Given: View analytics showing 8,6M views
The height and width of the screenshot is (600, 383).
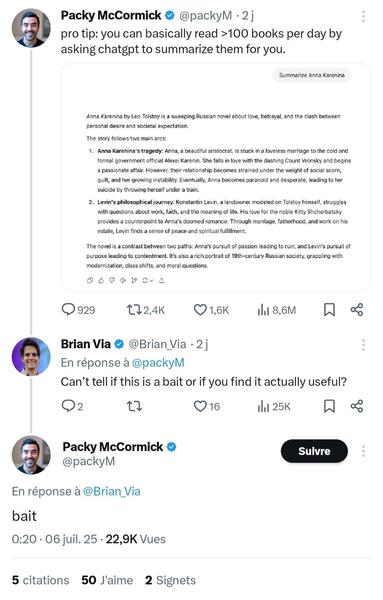Looking at the screenshot, I should [277, 310].
